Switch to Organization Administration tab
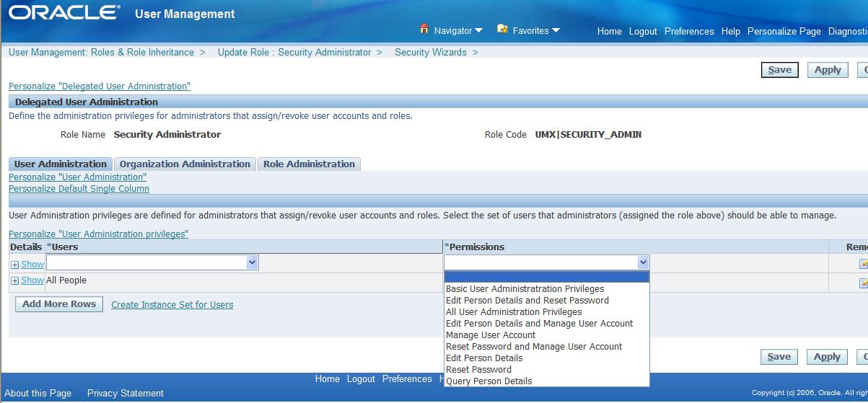 click(185, 164)
